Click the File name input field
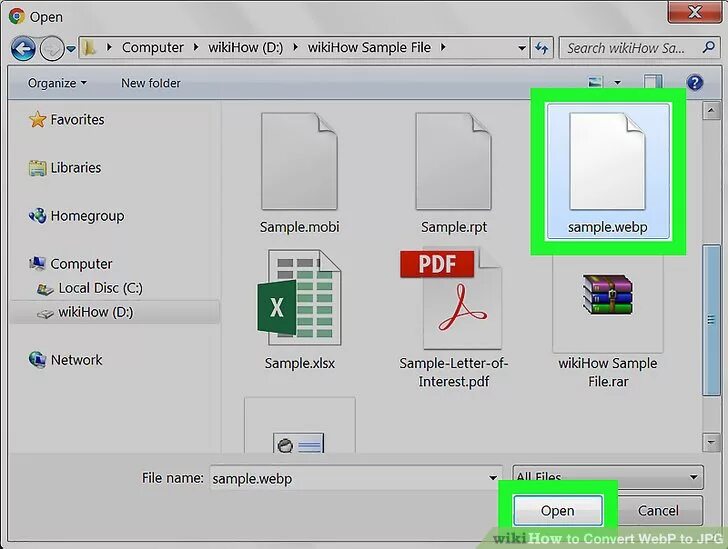The image size is (728, 549). [356, 478]
